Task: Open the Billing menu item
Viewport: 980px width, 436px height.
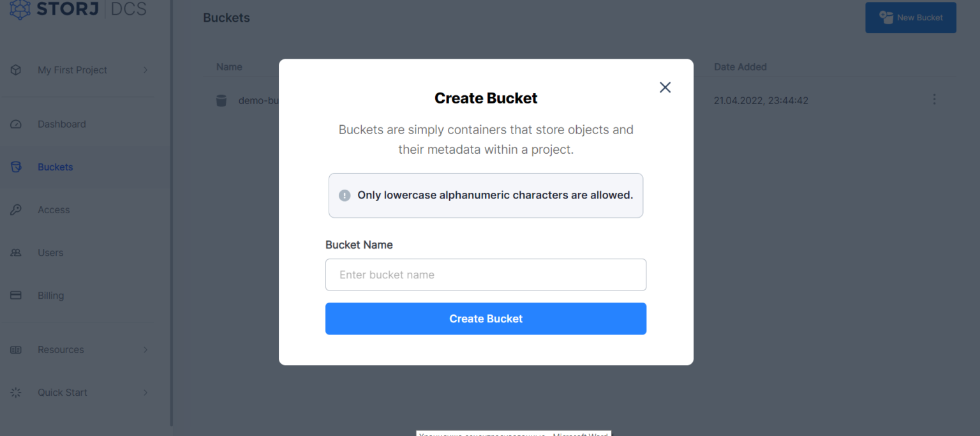Action: [x=50, y=295]
